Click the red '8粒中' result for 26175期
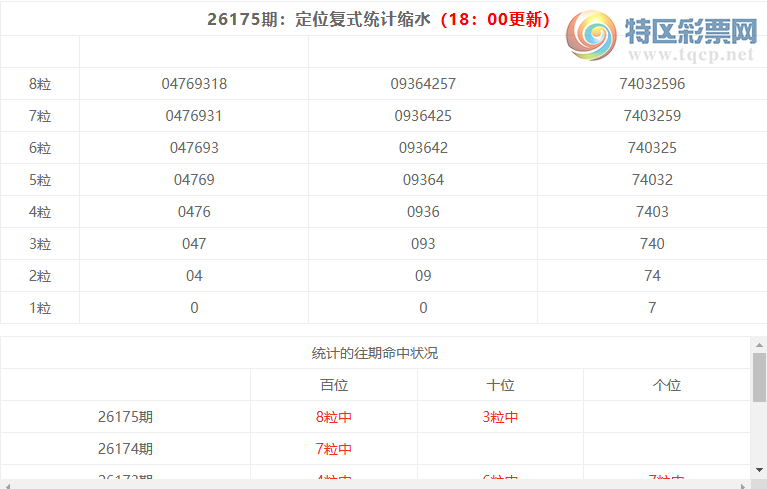This screenshot has height=489, width=767. coord(334,417)
